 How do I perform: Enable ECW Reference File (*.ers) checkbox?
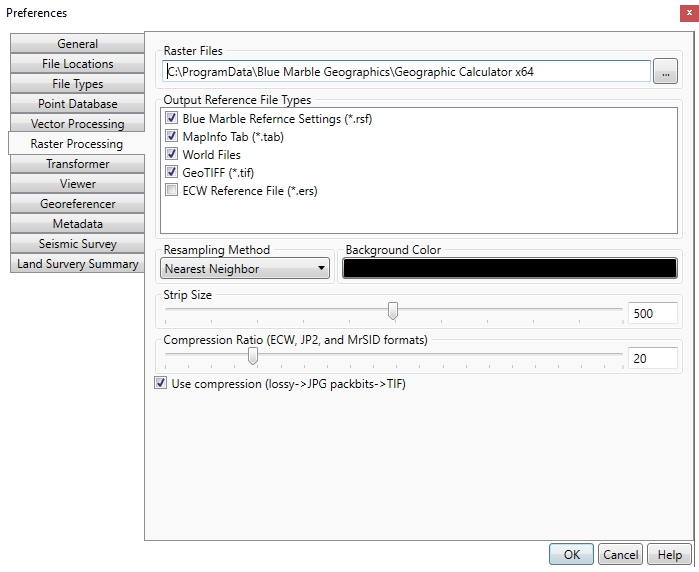point(172,191)
